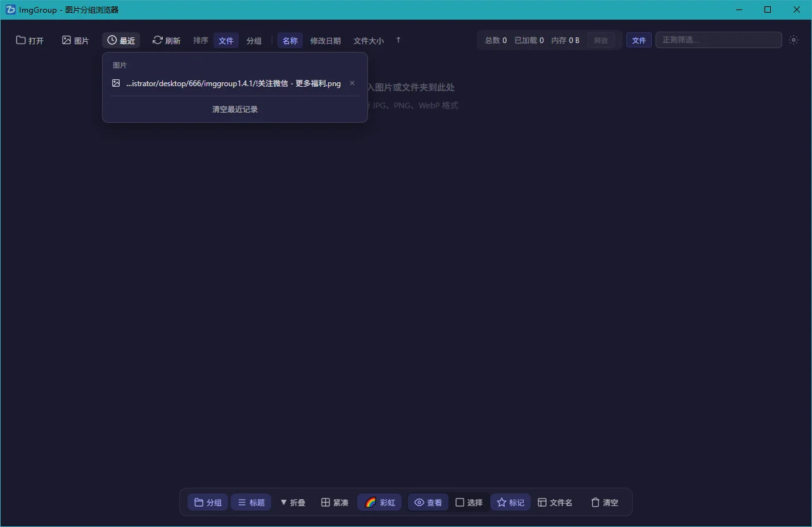The width and height of the screenshot is (812, 527).
Task: Reverse sort order with the arrow icon
Action: [398, 40]
